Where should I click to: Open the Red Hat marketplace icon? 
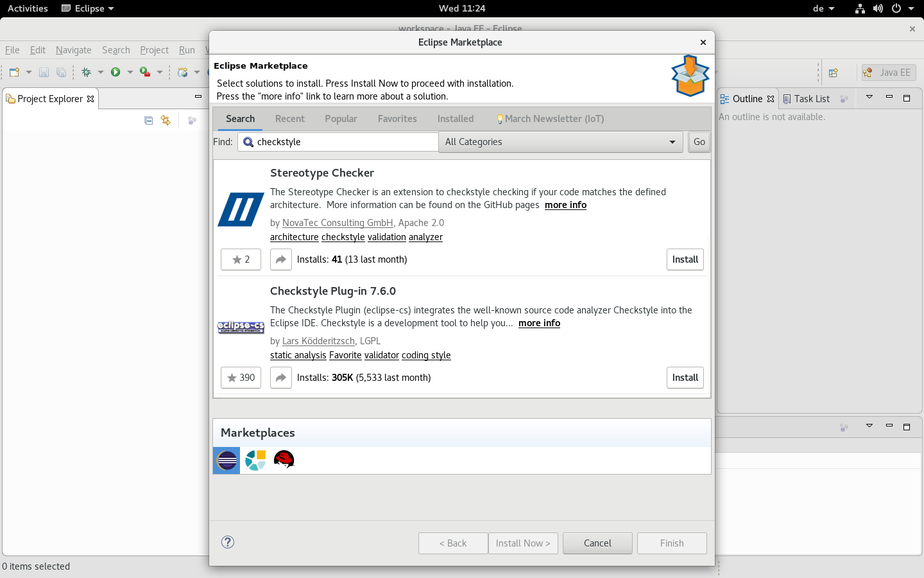(284, 460)
